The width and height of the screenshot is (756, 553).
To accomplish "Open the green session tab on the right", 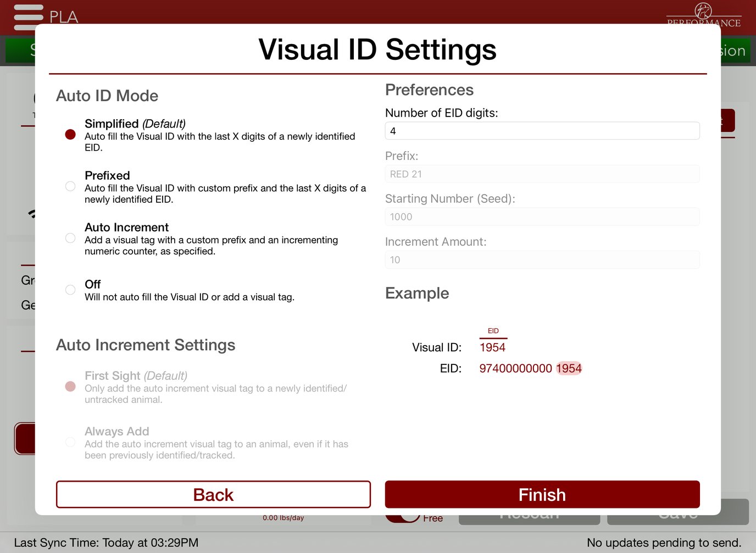I will click(x=731, y=50).
